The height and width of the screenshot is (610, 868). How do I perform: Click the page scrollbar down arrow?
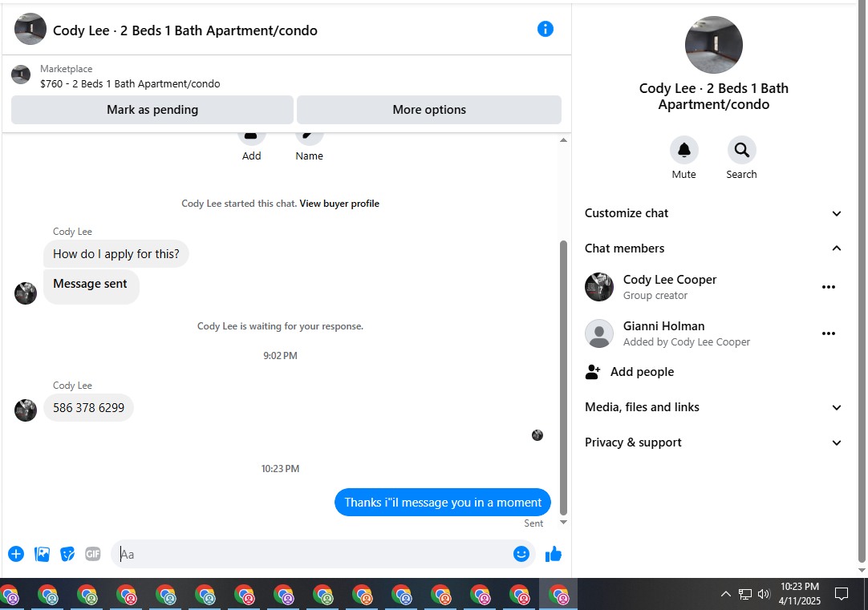(x=862, y=570)
